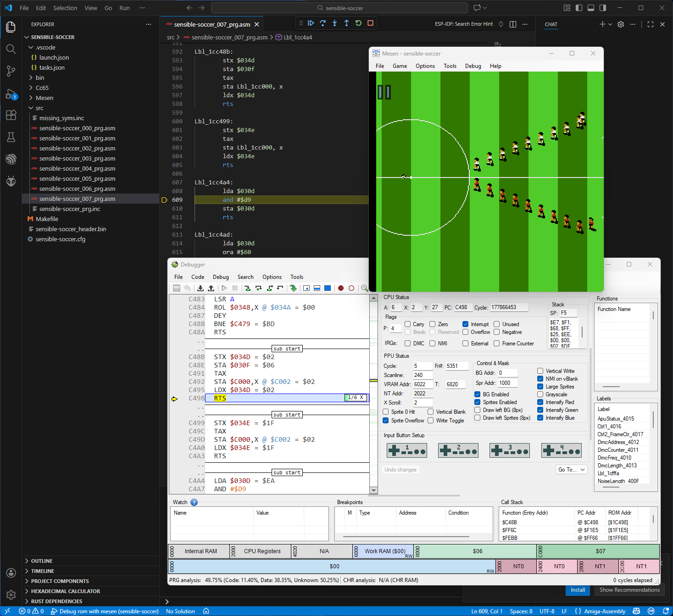Image resolution: width=673 pixels, height=616 pixels.
Task: Uncheck the Sprites Enabled checkbox
Action: pos(478,402)
